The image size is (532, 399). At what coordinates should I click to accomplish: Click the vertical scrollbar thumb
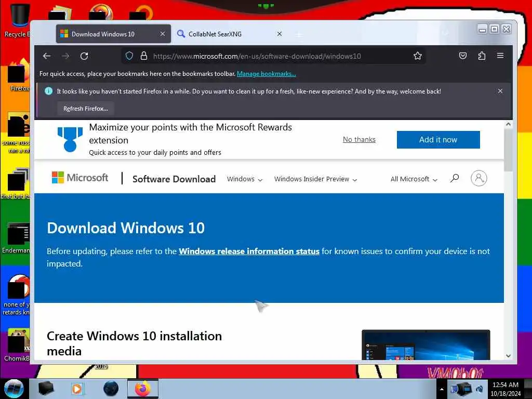508,150
